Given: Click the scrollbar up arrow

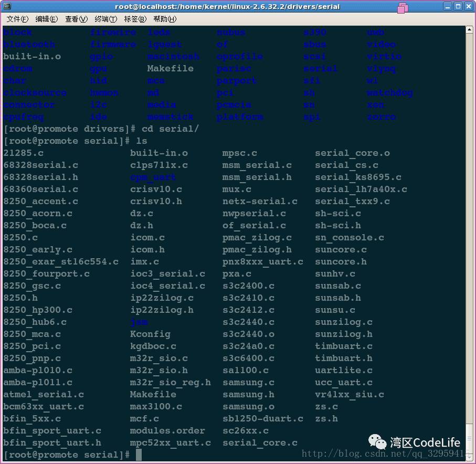Looking at the screenshot, I should click(x=469, y=30).
